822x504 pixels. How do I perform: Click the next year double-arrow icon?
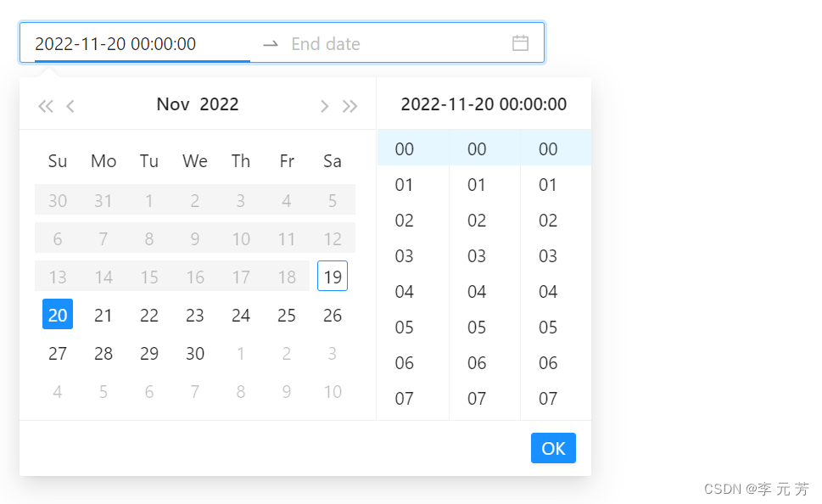click(x=349, y=106)
